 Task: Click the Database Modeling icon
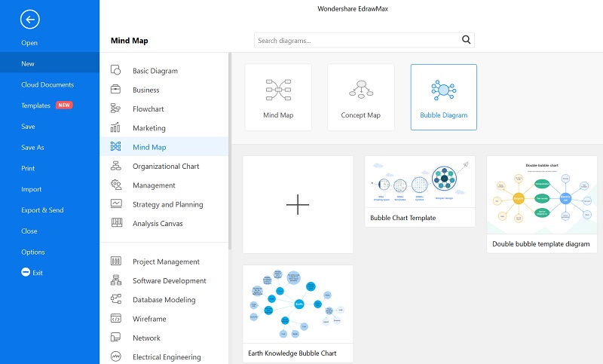pyautogui.click(x=116, y=299)
